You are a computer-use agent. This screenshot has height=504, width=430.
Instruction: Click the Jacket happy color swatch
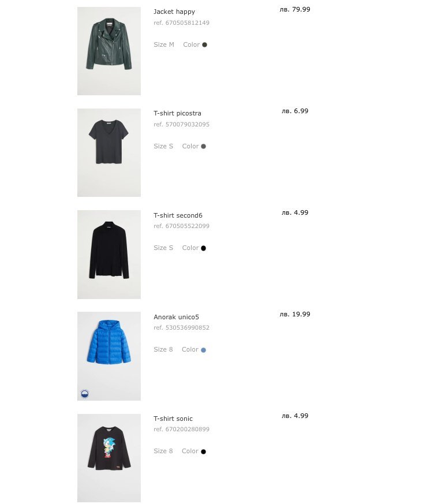coord(204,44)
